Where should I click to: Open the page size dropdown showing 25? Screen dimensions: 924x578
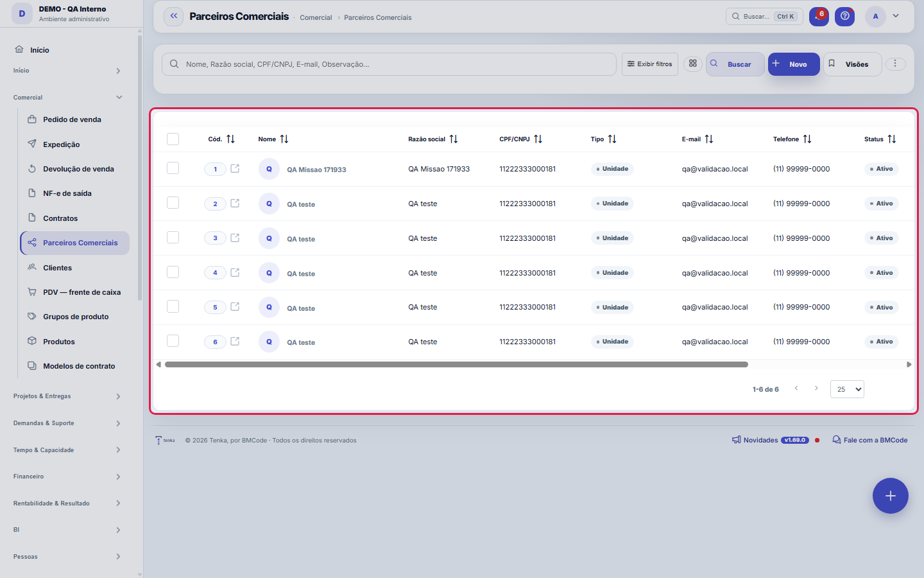coord(847,389)
